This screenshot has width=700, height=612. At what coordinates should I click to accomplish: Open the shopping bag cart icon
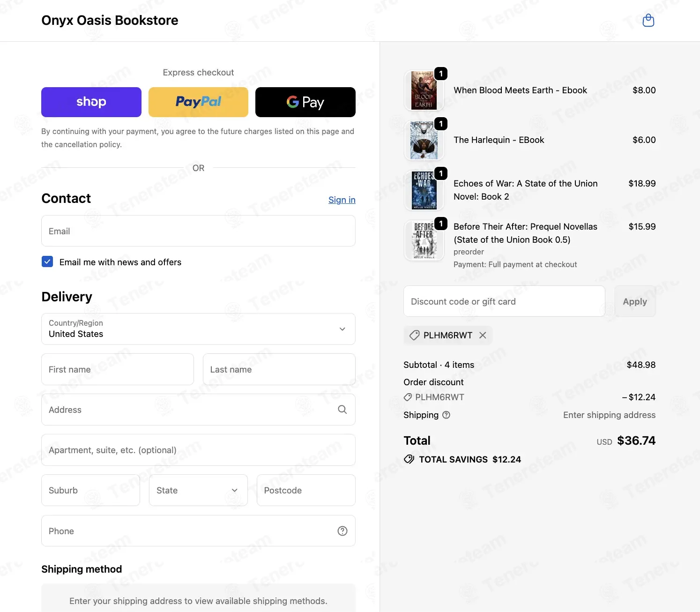point(648,20)
